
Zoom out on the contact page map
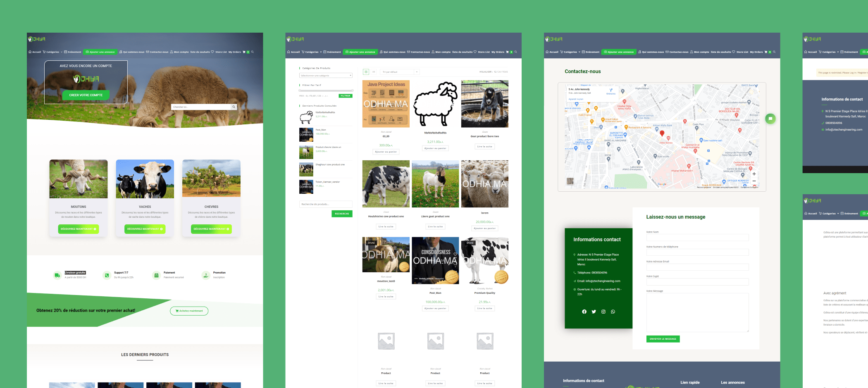[754, 181]
